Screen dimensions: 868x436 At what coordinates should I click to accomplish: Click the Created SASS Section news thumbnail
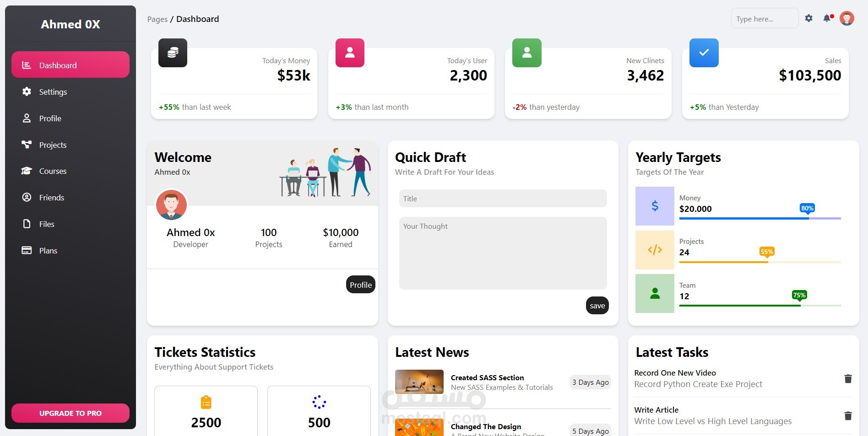419,382
